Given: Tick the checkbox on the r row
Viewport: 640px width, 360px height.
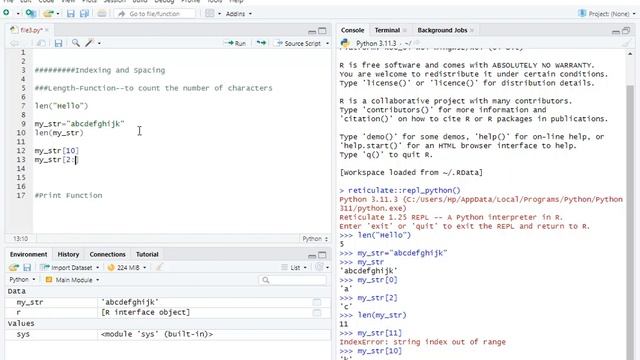Looking at the screenshot, I should tap(317, 313).
